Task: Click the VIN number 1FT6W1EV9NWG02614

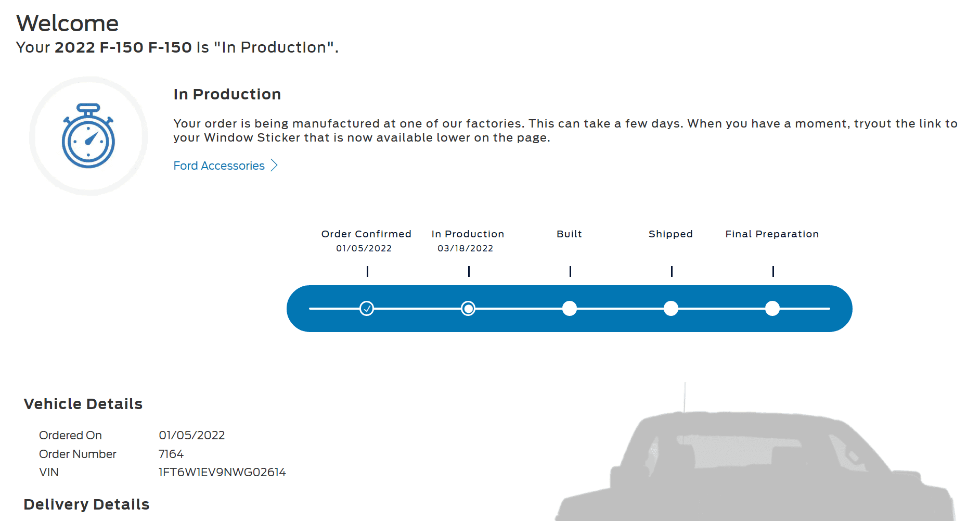Action: [x=222, y=472]
